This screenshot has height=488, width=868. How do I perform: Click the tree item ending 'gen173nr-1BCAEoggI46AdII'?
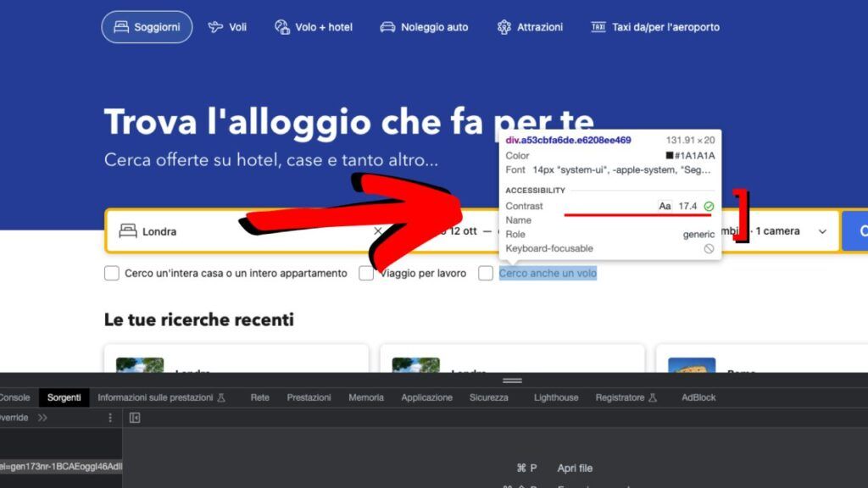click(61, 467)
